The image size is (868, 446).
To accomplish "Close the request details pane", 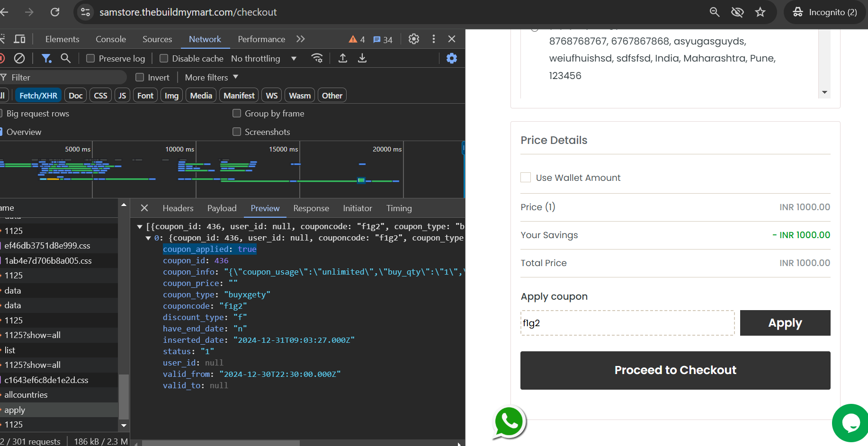I will (x=144, y=208).
